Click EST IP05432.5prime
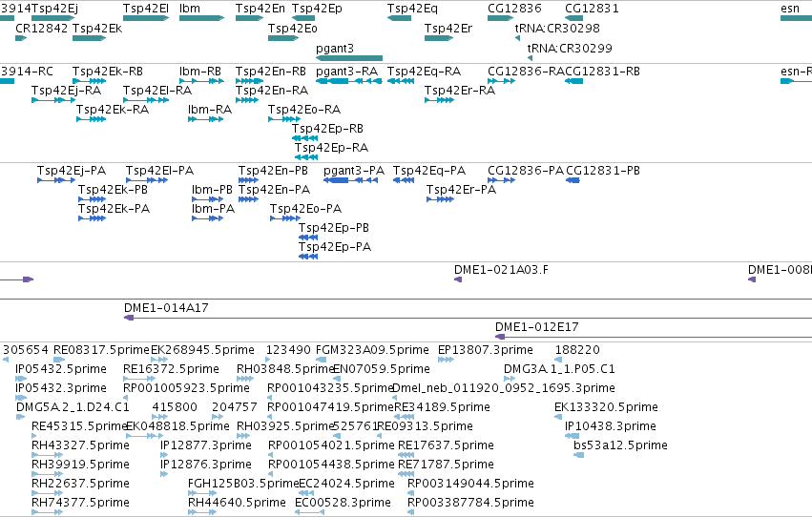The height and width of the screenshot is (517, 812). click(21, 379)
